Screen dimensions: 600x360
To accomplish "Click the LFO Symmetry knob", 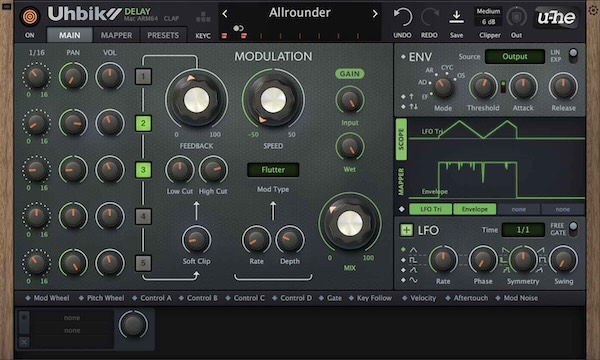I will pos(523,259).
